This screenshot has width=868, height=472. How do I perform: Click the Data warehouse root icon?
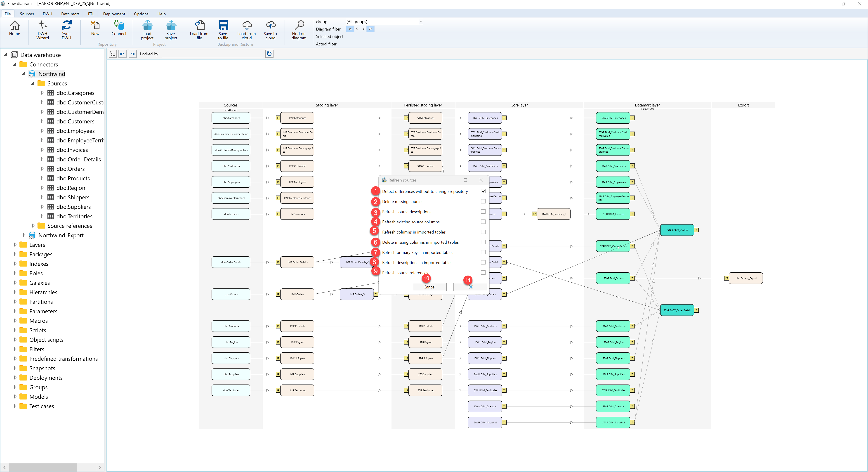[14, 55]
